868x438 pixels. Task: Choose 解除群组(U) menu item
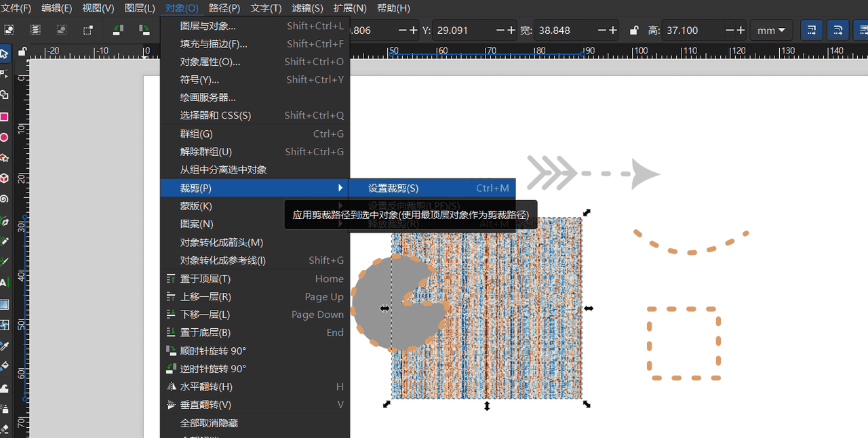pos(254,152)
